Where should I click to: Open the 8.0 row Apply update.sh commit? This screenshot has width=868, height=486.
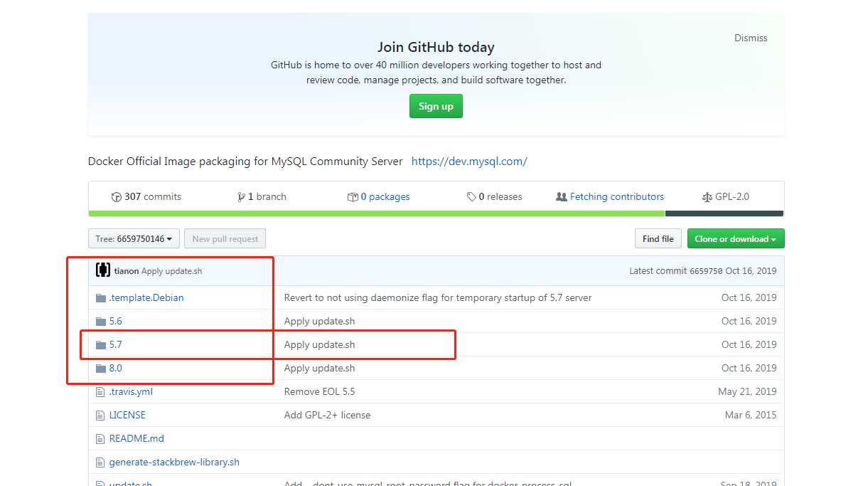[319, 368]
